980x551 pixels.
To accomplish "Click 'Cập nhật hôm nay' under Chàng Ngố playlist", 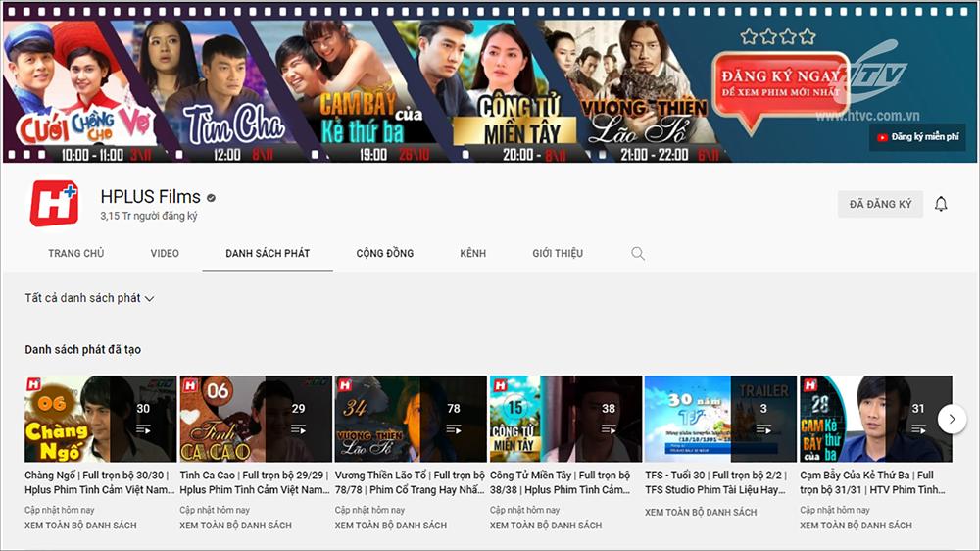I will (60, 510).
